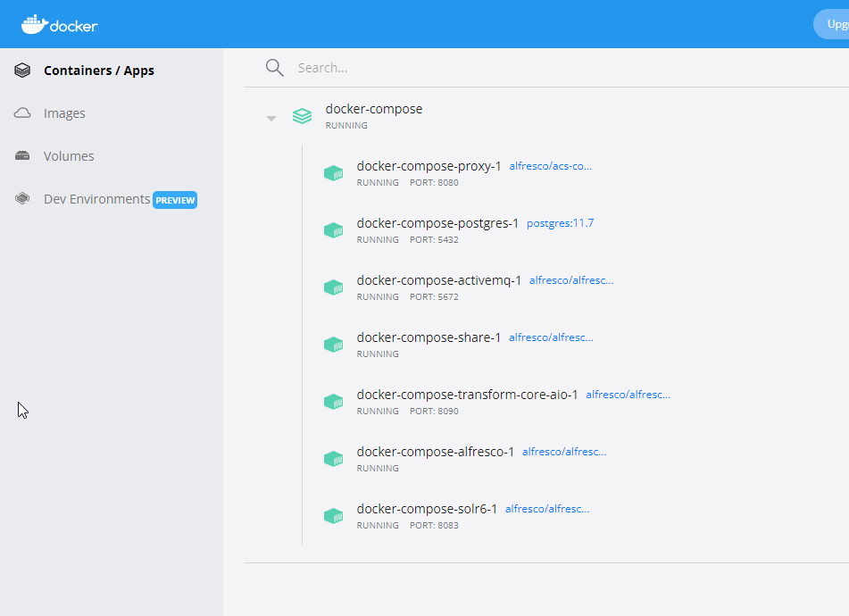The width and height of the screenshot is (849, 616).
Task: Collapse the docker-compose application group
Action: pos(271,116)
